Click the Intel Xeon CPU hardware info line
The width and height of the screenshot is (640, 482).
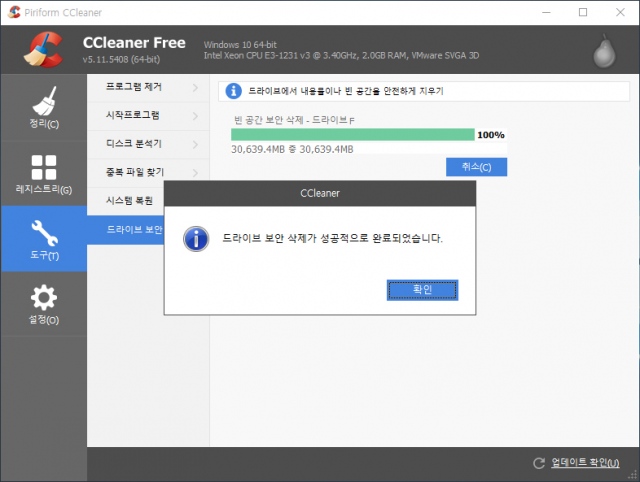[341, 56]
